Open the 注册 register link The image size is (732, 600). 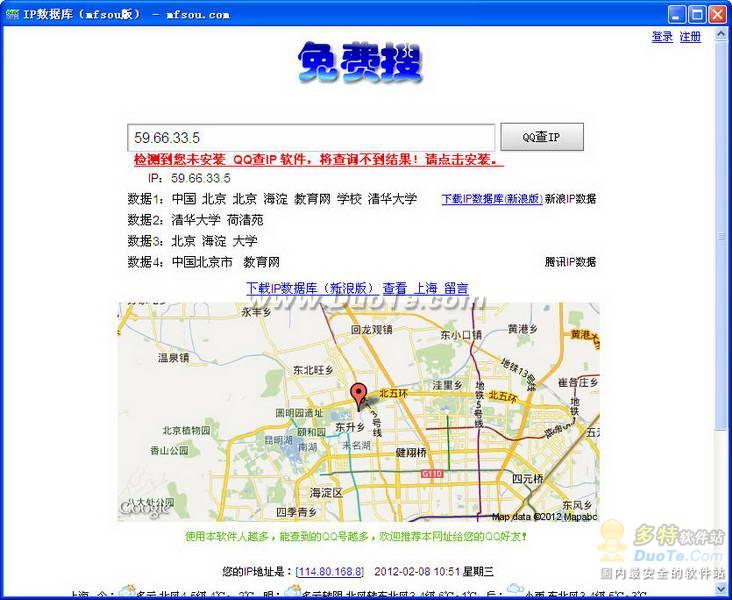click(690, 36)
